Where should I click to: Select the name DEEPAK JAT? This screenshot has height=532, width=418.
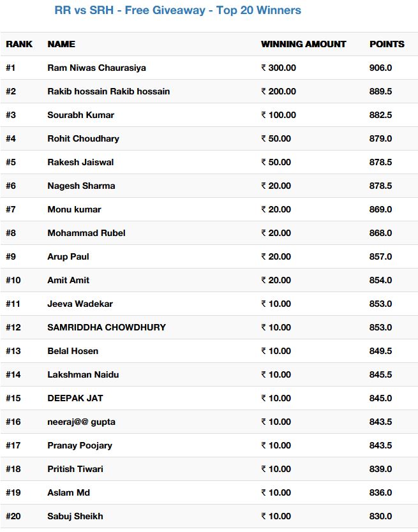[75, 398]
